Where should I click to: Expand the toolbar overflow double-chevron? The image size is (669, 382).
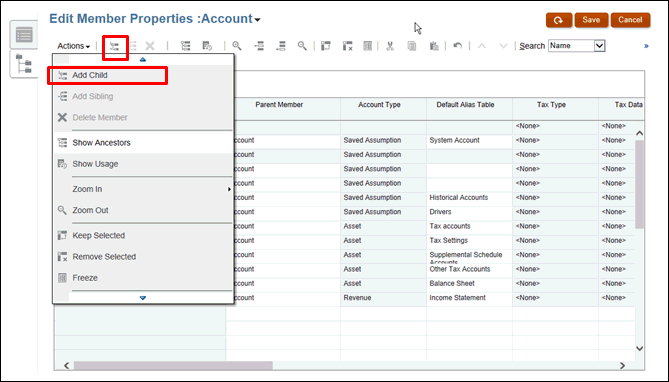tap(646, 46)
